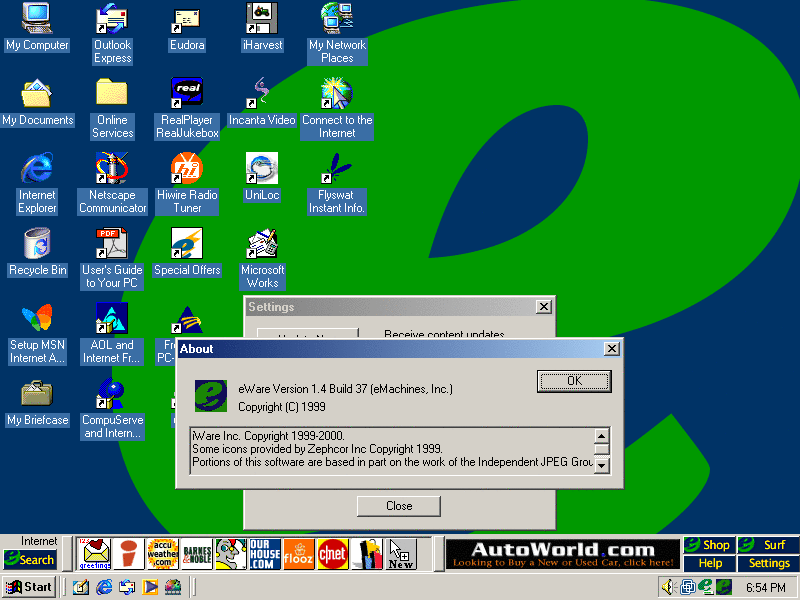Open Barnes & Noble toolbar shortcut
The width and height of the screenshot is (800, 600).
(196, 554)
